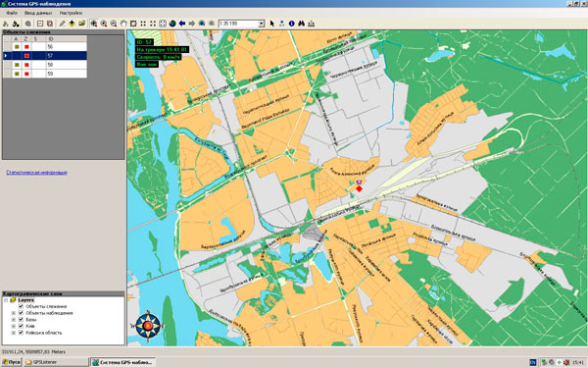The width and height of the screenshot is (588, 368).
Task: Open the Статистическая информация link
Action: click(37, 173)
